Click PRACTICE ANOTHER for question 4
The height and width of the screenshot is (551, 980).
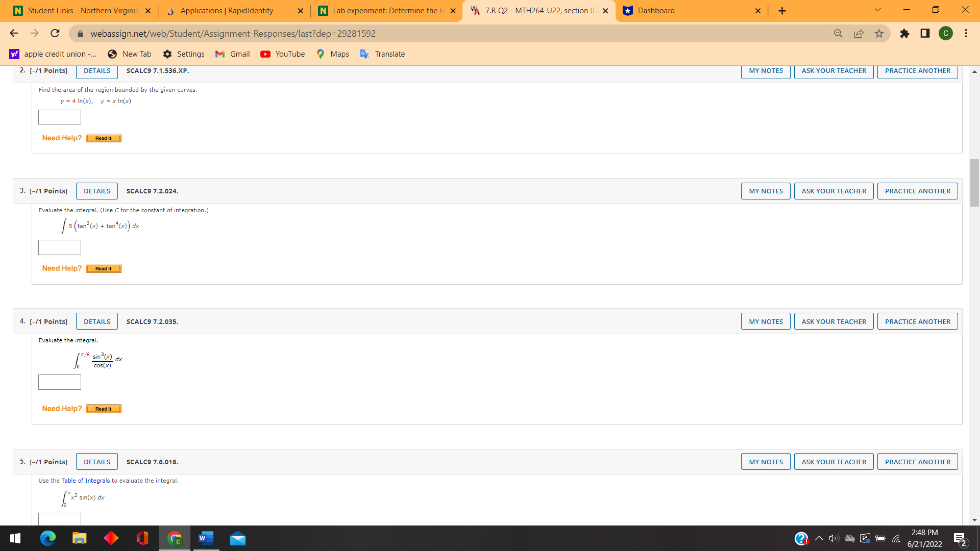(917, 321)
